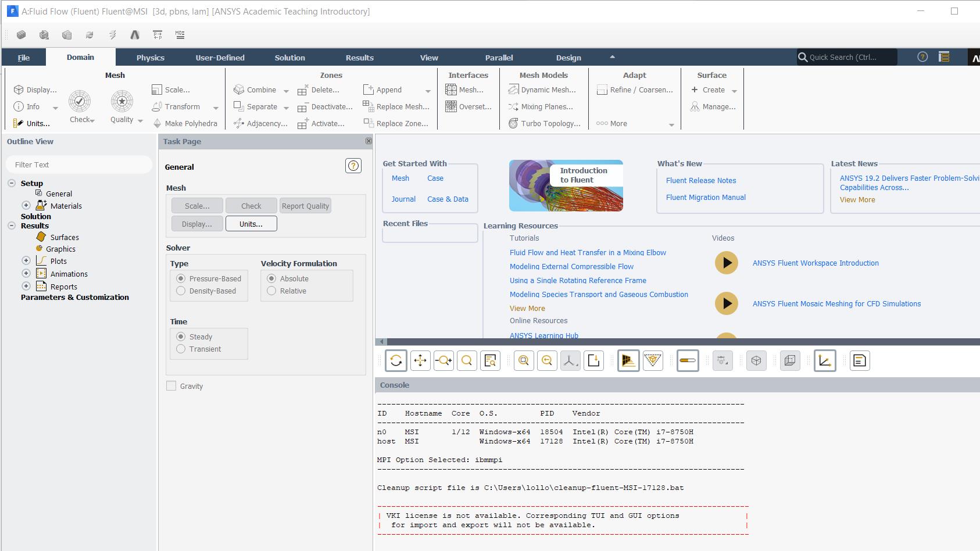Click the Report Quality button
The width and height of the screenshot is (980, 551).
click(305, 205)
